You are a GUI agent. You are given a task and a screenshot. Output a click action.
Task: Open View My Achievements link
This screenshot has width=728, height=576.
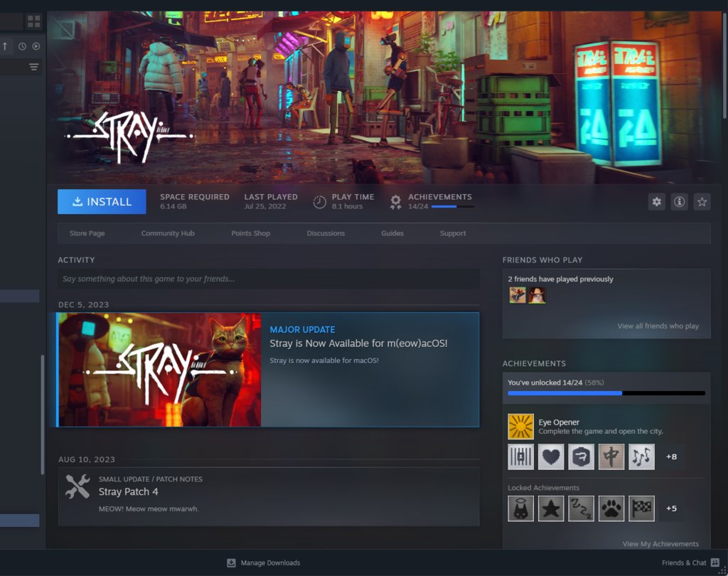click(660, 544)
